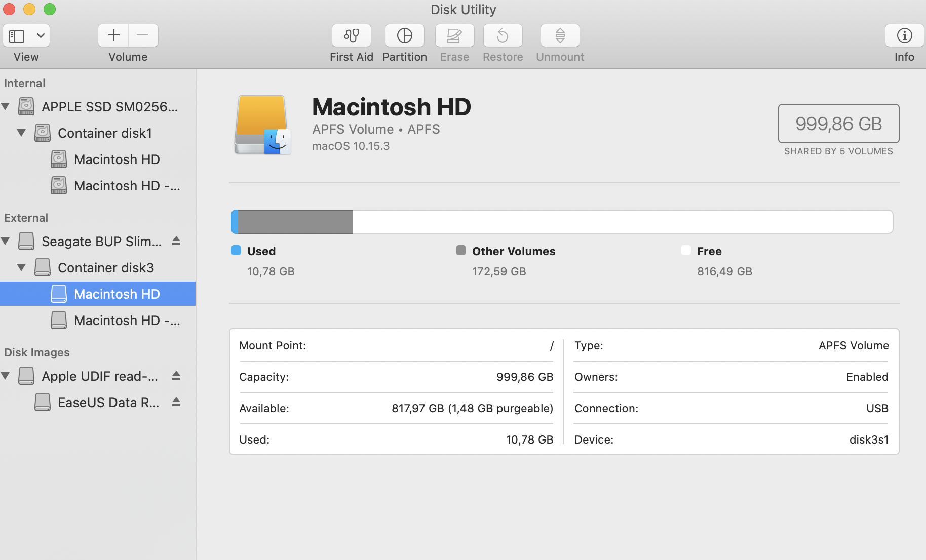This screenshot has height=560, width=926.
Task: Select the Restore toolbar icon
Action: point(503,35)
